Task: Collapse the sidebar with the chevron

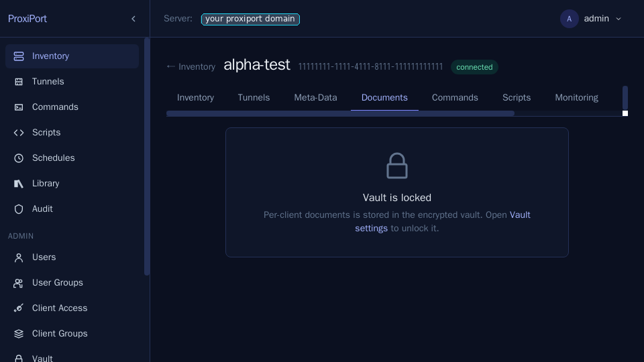Action: 133,19
